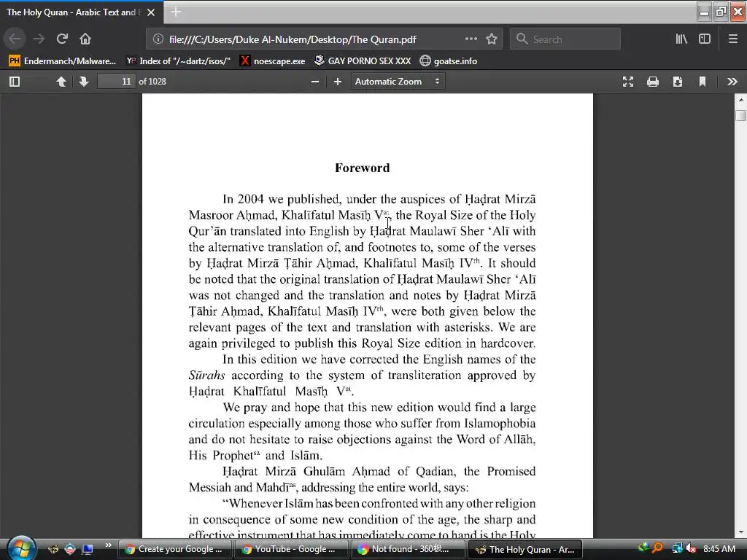The width and height of the screenshot is (747, 560).
Task: Open Windows Start orb
Action: pyautogui.click(x=21, y=548)
